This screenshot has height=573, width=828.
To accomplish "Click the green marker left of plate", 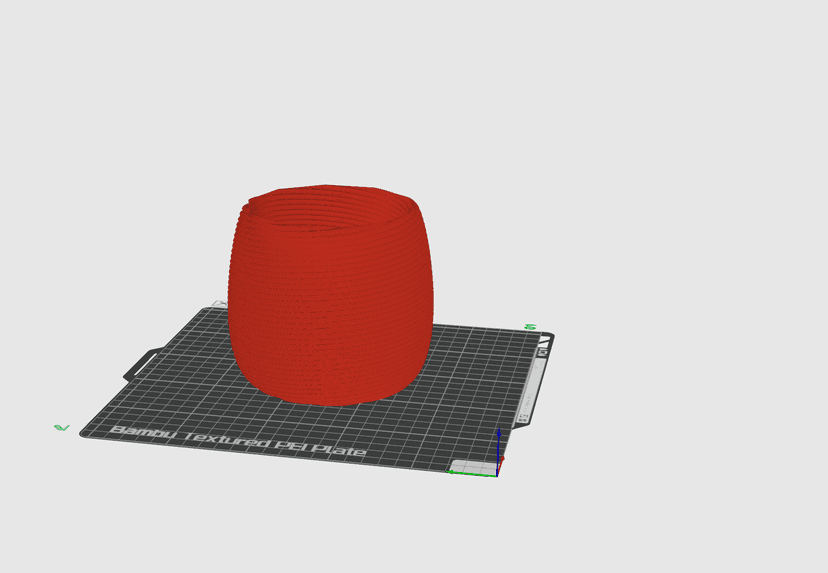I will (62, 427).
